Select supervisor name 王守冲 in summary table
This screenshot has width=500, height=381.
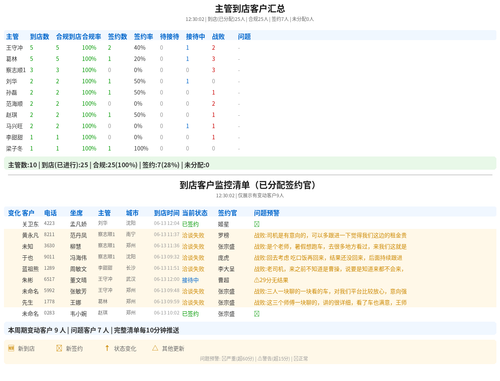[x=14, y=48]
